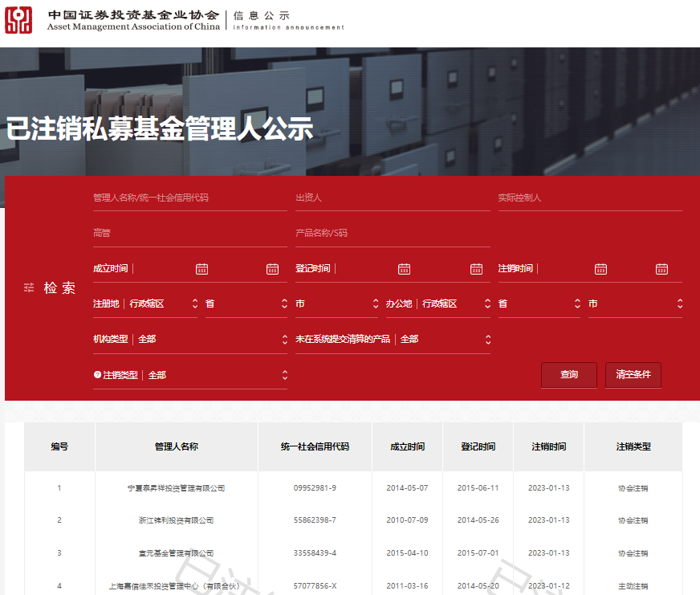Screen dimensions: 700x595
Task: Click the question mark help icon beside 注销类型
Action: coord(98,374)
